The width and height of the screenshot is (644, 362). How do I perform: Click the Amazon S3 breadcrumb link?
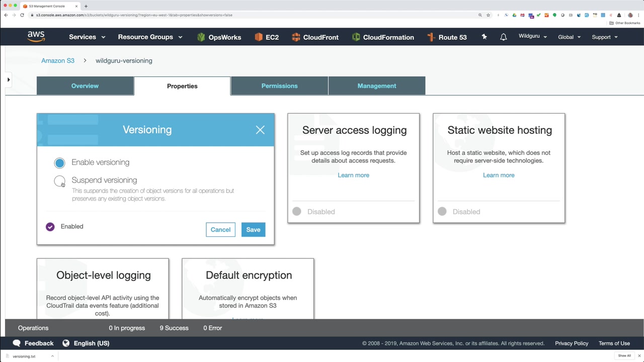tap(58, 61)
